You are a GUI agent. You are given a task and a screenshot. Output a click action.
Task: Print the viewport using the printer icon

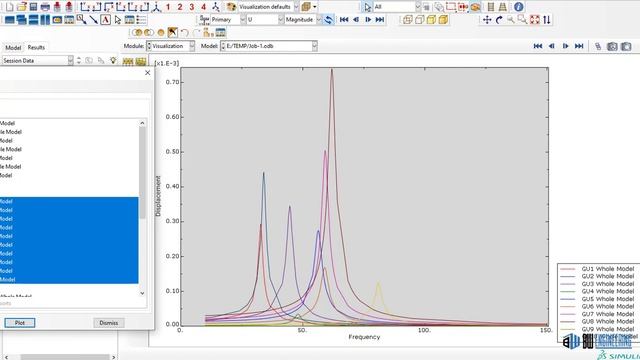(x=45, y=7)
